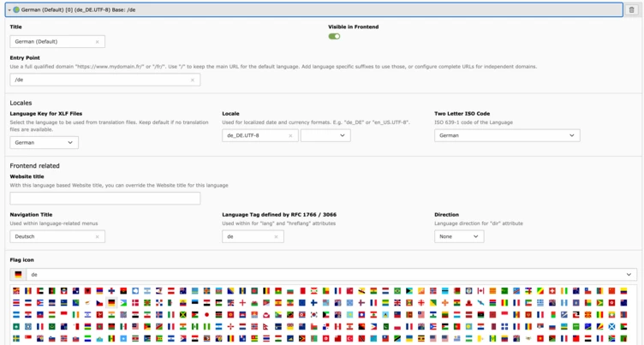The width and height of the screenshot is (644, 345).
Task: Select the Ukraine flag icon
Action: (409, 338)
